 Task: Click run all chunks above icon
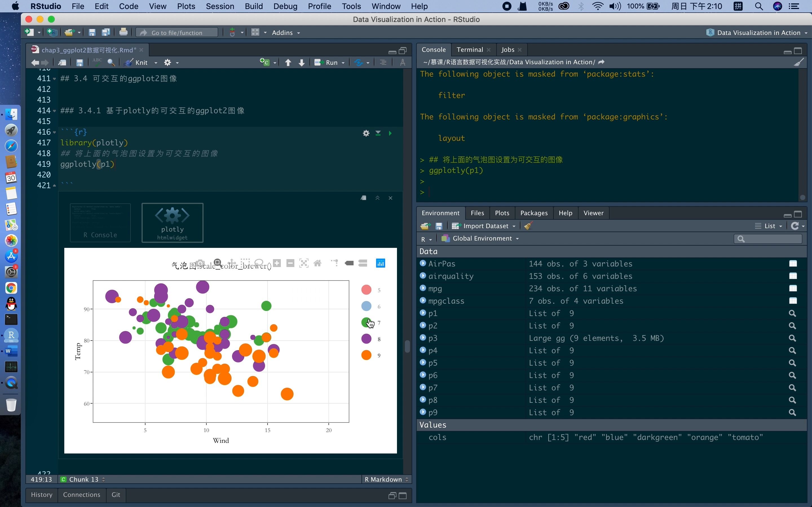pyautogui.click(x=378, y=133)
